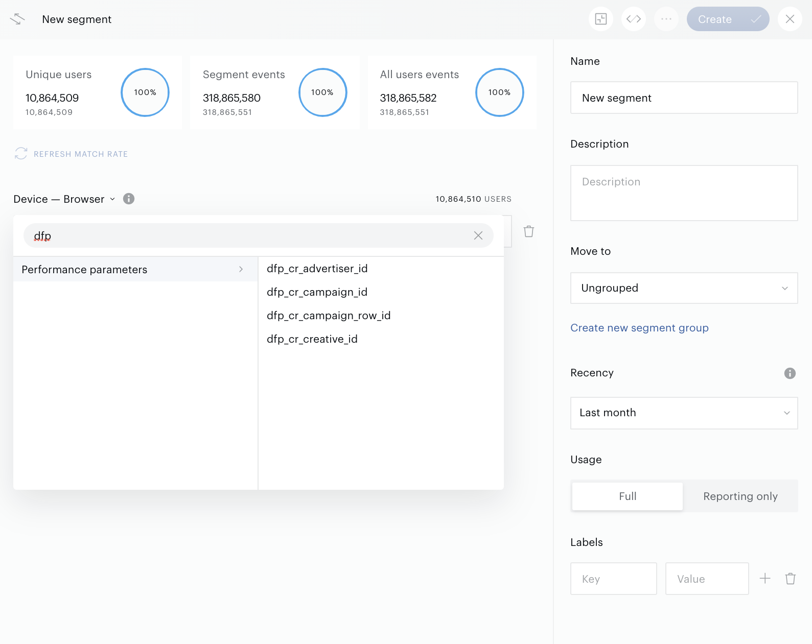Click the Unique users 100% ring
The height and width of the screenshot is (644, 812).
(x=145, y=92)
